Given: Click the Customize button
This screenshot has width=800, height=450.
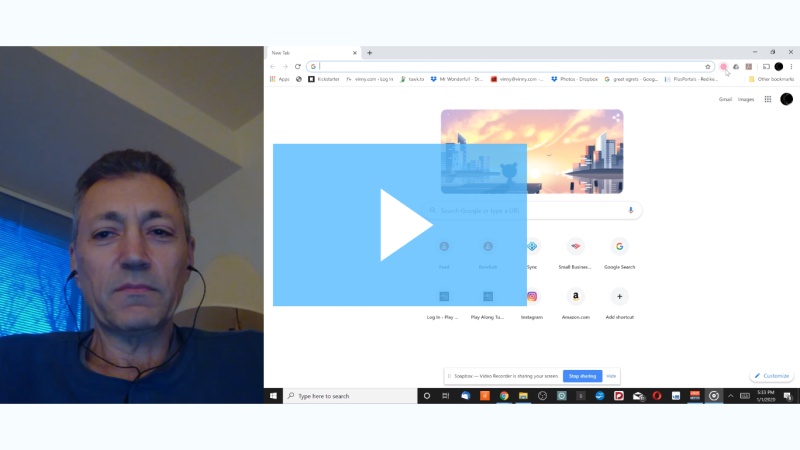Looking at the screenshot, I should 771,376.
